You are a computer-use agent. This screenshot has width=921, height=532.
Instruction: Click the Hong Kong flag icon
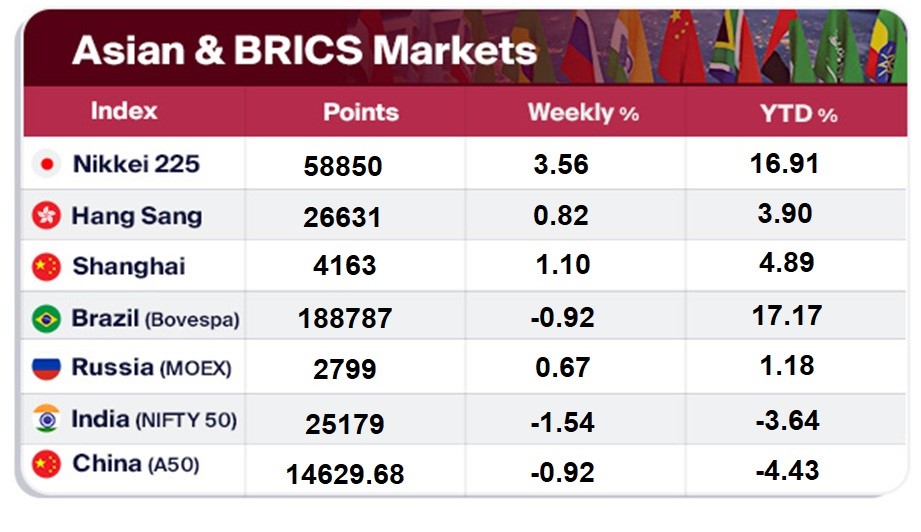tap(46, 216)
